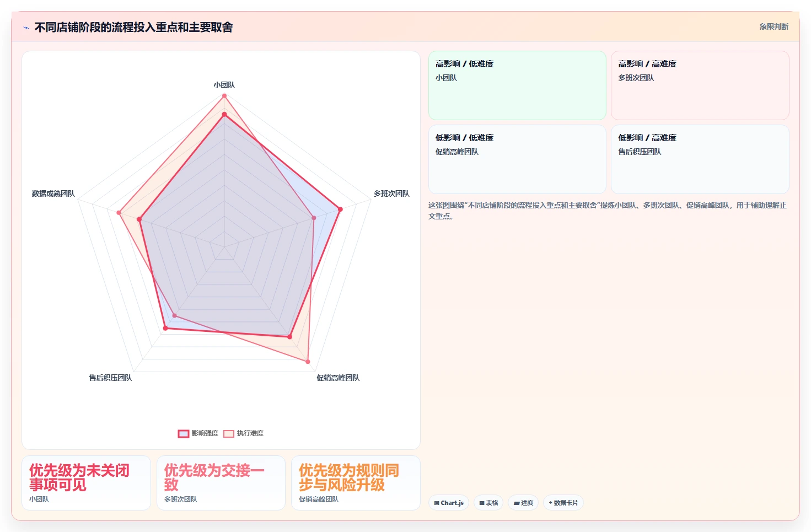Open the 数据卡片 chip
Image resolution: width=811 pixels, height=532 pixels.
[x=563, y=503]
